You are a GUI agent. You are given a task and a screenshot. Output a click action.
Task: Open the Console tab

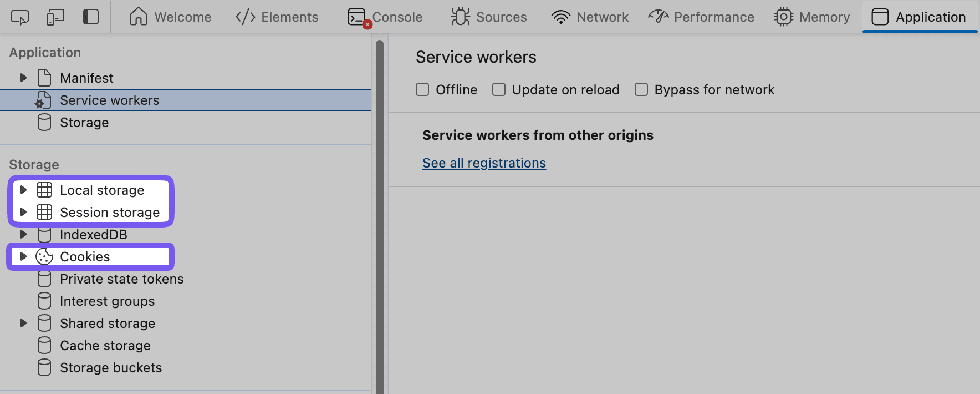tap(385, 17)
